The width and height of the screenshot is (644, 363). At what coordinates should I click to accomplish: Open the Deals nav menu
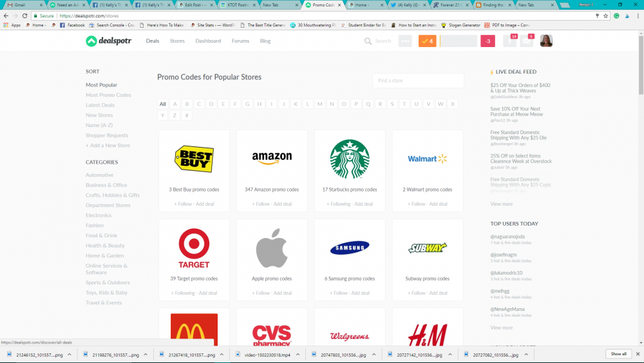point(153,41)
